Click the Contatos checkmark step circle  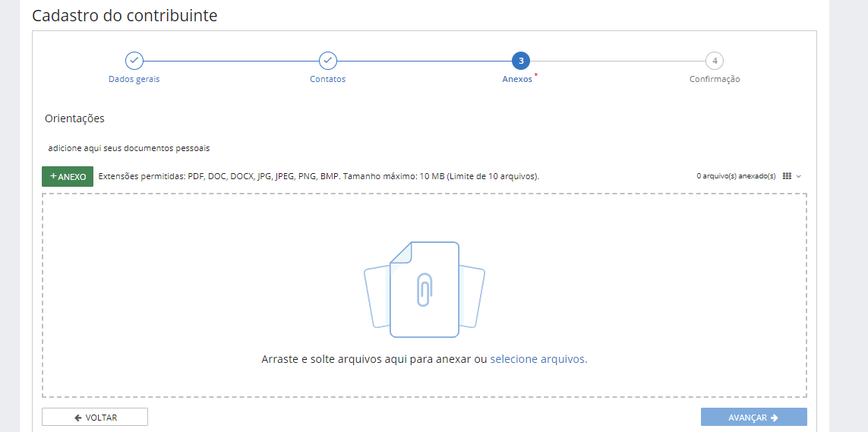tap(327, 61)
